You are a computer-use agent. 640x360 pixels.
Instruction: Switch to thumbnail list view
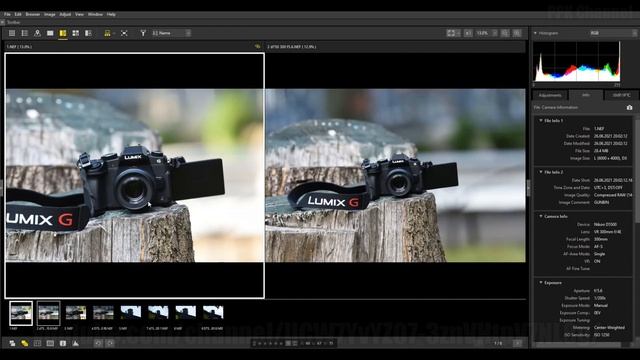pos(24,33)
